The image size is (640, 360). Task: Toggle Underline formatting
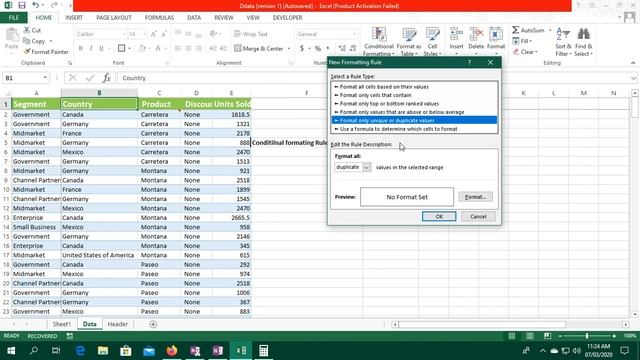tap(101, 48)
